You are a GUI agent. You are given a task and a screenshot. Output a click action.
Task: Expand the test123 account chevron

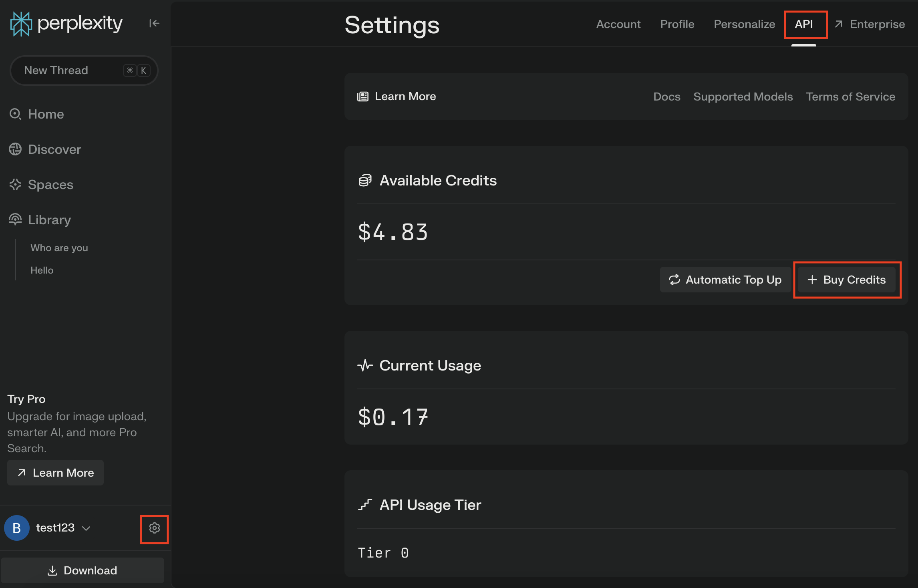point(86,528)
